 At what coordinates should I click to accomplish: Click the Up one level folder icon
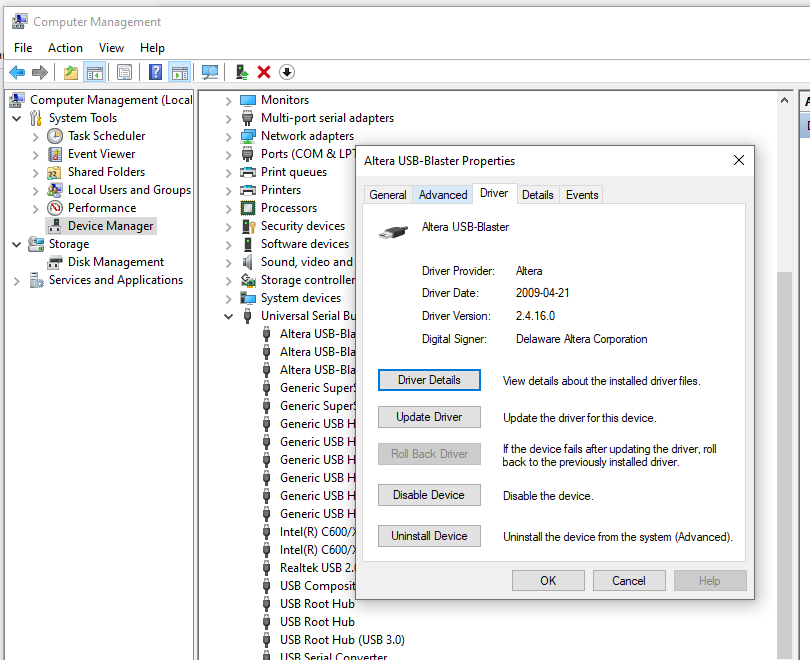click(x=71, y=72)
